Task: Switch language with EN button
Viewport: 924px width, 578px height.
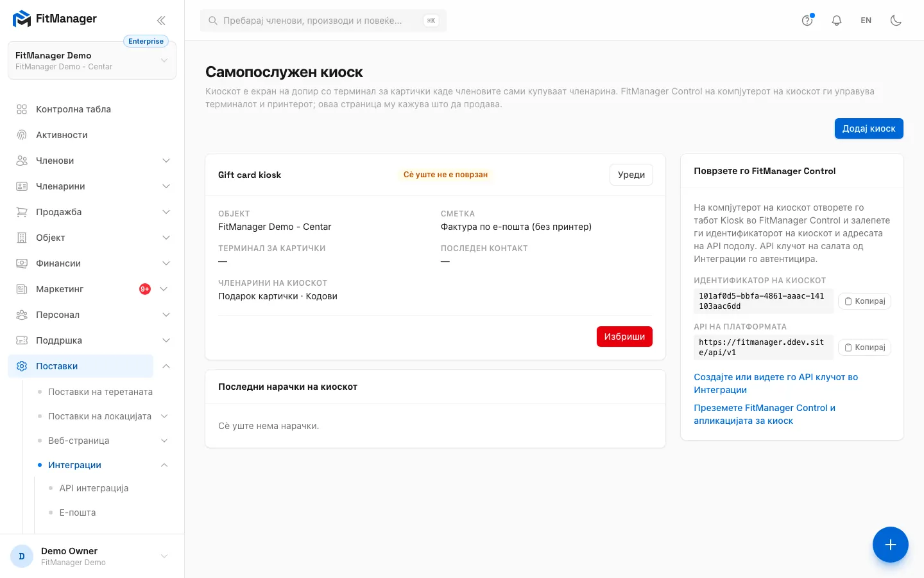Action: pos(866,21)
